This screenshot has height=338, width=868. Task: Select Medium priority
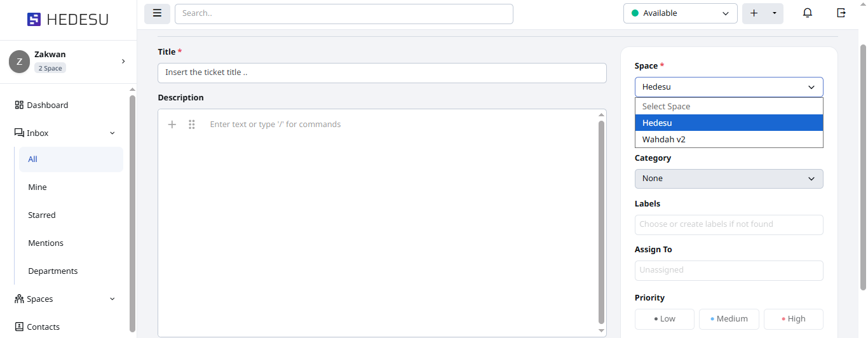pyautogui.click(x=729, y=319)
